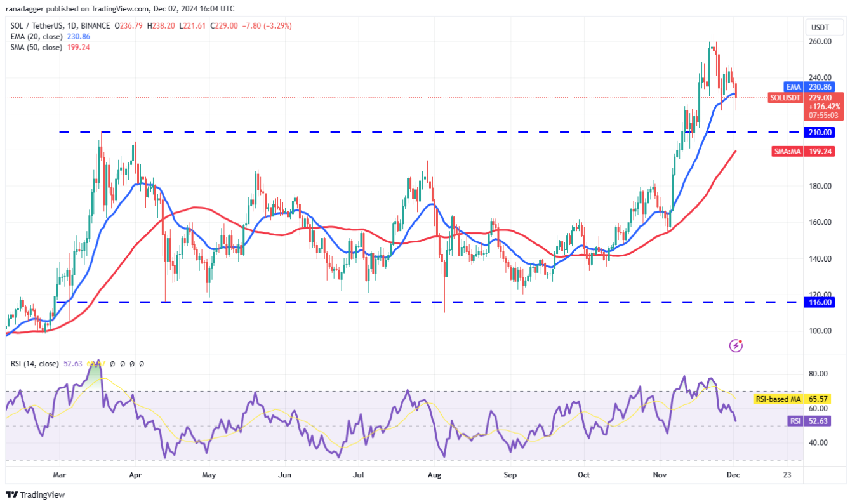Viewport: 850px width, 504px height.
Task: Click the 100.00 price axis label
Action: 820,331
